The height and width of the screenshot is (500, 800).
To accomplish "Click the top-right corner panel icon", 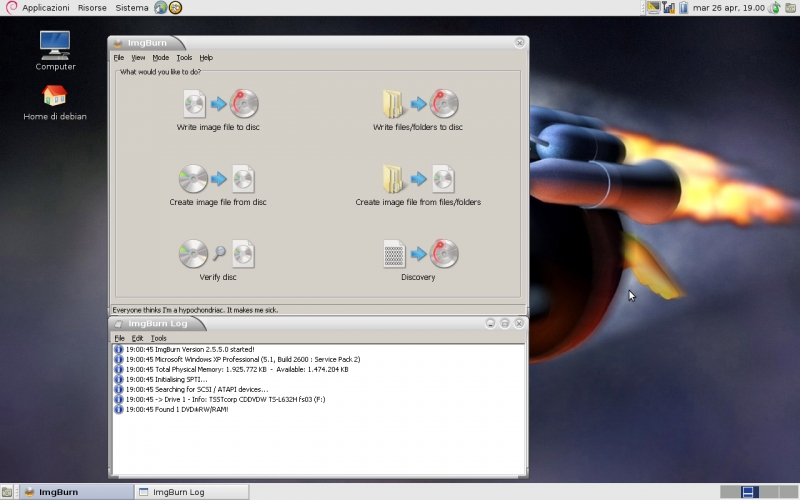I will [791, 8].
